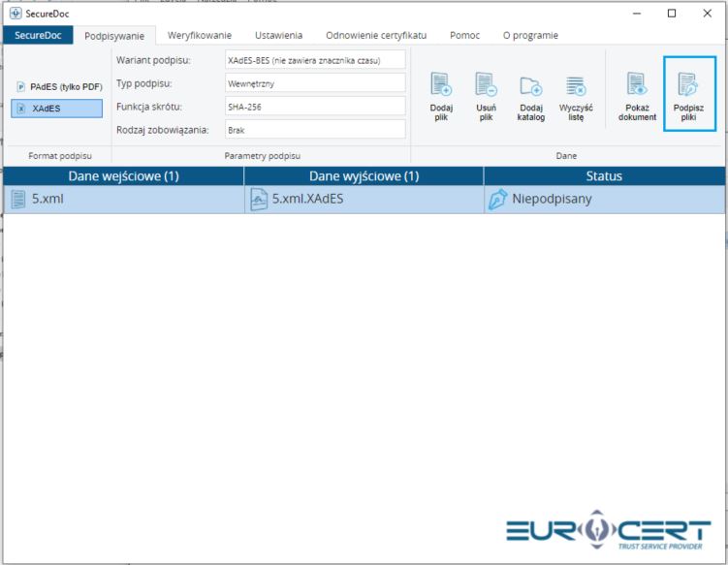
Task: Expand the Typ podpisu combo box
Action: tap(314, 83)
